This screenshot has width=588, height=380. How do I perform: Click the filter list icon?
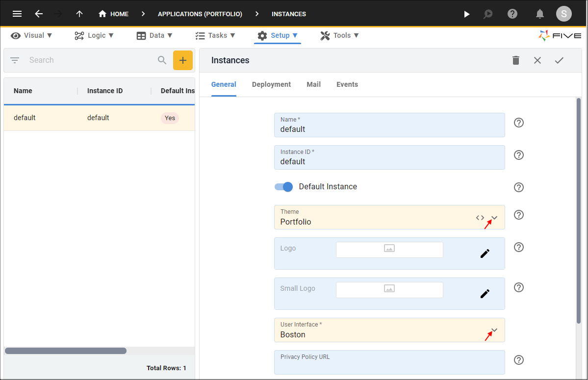click(x=15, y=60)
